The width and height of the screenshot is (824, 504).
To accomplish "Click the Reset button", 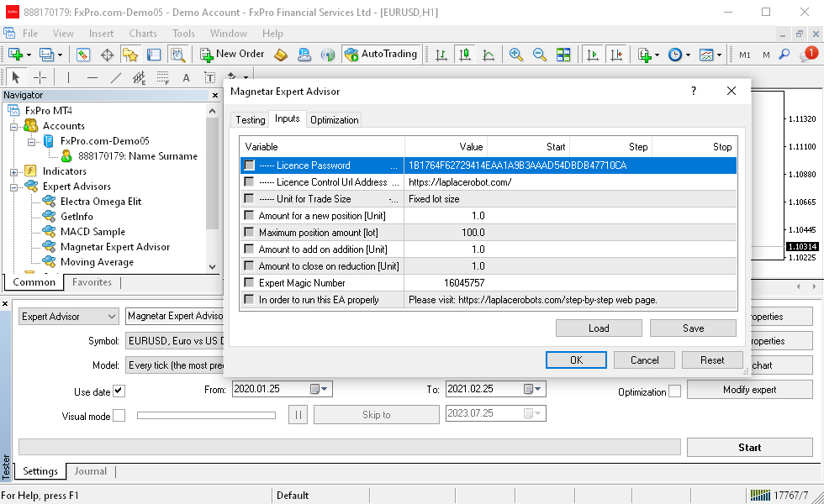I will (712, 360).
